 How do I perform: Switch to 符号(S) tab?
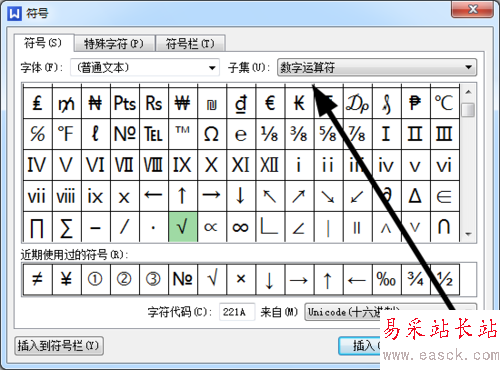(x=43, y=43)
